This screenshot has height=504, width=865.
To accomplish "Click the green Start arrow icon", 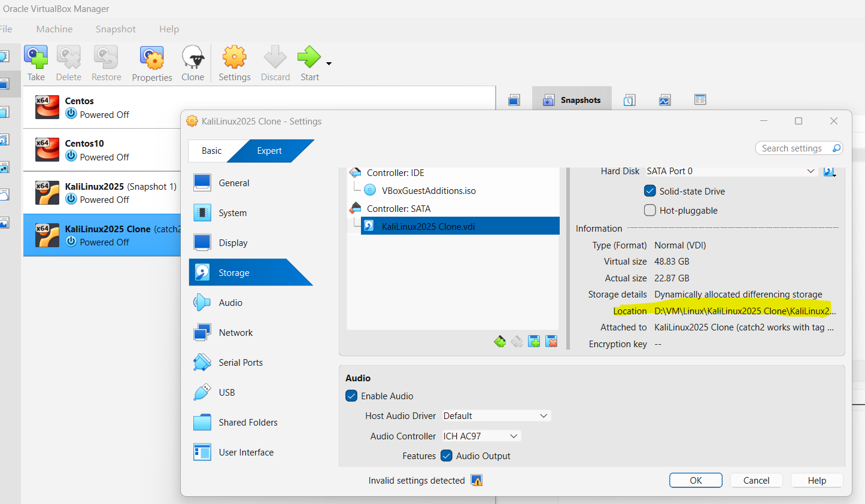I will [309, 58].
